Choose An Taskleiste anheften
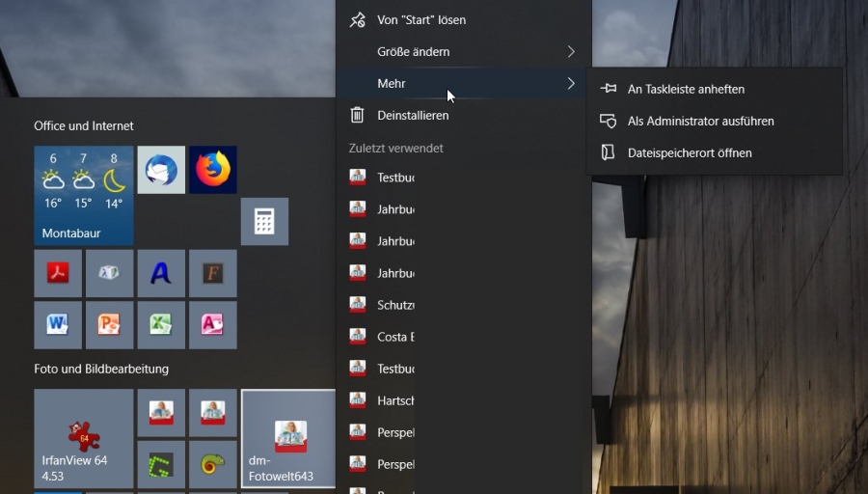 click(x=715, y=89)
